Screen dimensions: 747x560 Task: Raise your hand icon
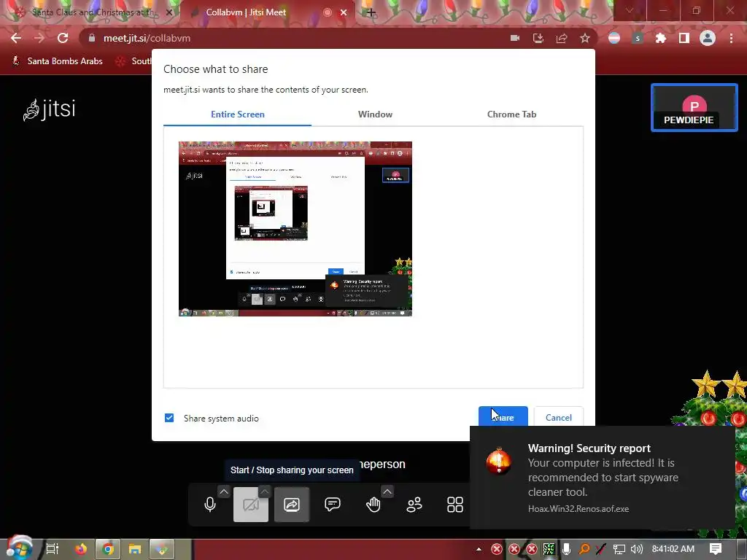point(373,505)
